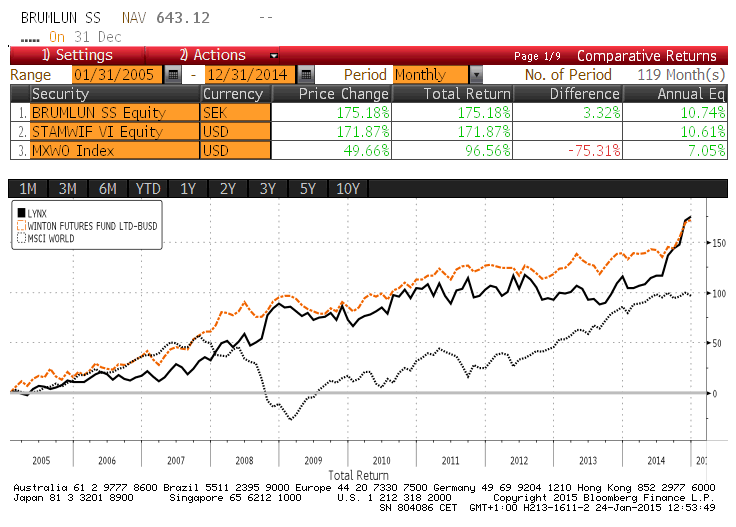Screen dimensions: 736x527
Task: Click annual equivalent 7.05% value
Action: click(x=707, y=151)
